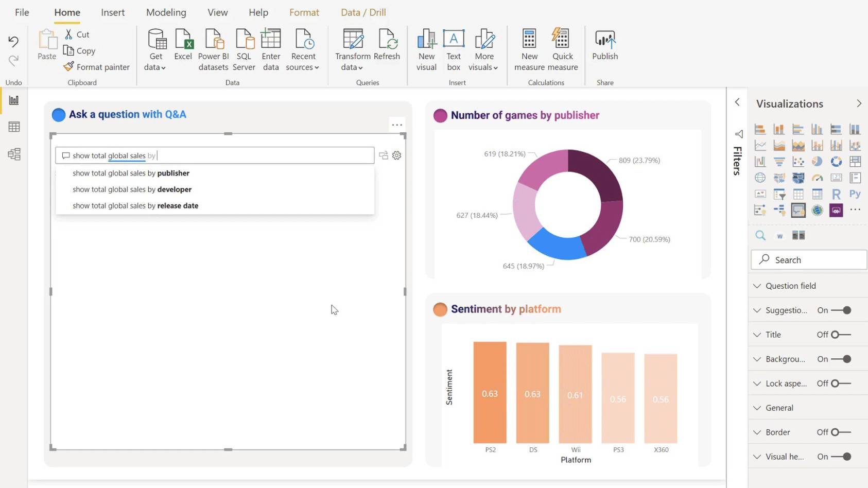Select the pie chart visualization icon
This screenshot has height=488, width=868.
click(817, 162)
